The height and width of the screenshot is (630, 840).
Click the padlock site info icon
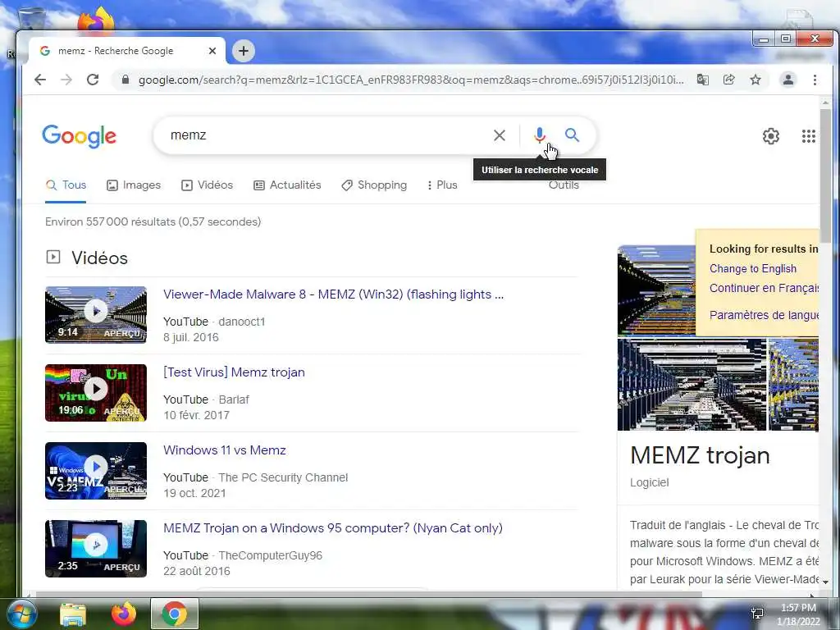126,80
